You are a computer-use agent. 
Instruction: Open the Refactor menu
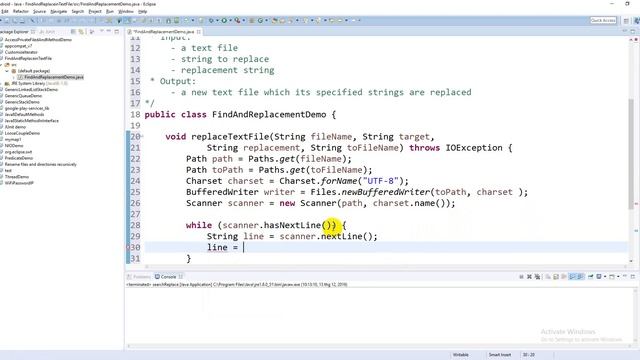(20, 11)
